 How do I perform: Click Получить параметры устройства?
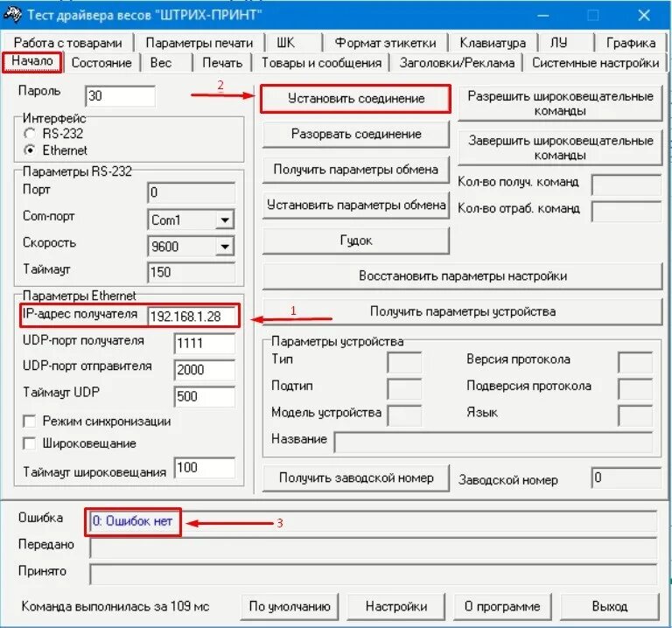click(x=463, y=312)
